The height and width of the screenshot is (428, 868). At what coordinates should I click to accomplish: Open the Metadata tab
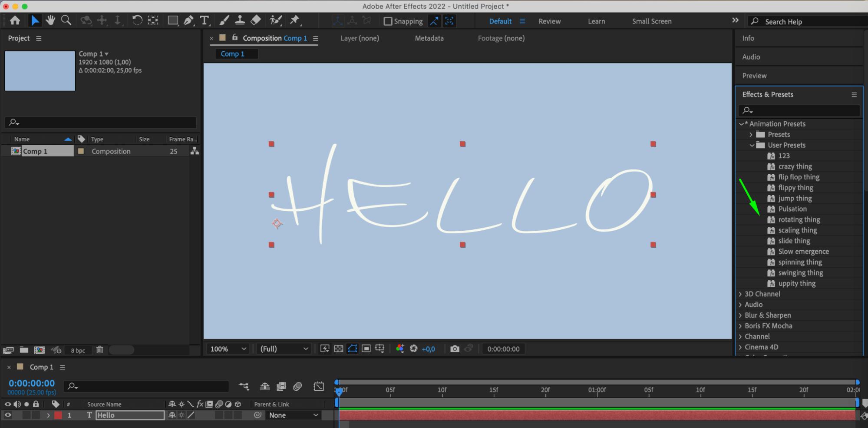pyautogui.click(x=429, y=38)
